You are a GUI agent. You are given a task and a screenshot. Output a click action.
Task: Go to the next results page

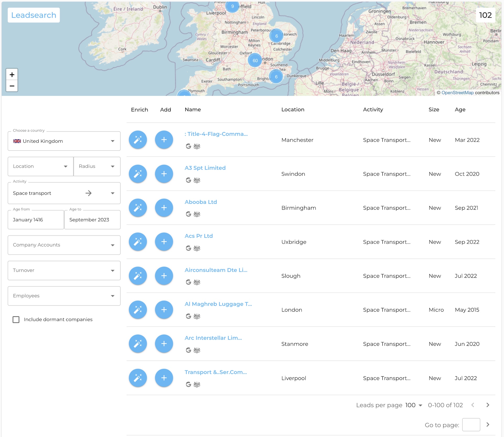tap(488, 405)
